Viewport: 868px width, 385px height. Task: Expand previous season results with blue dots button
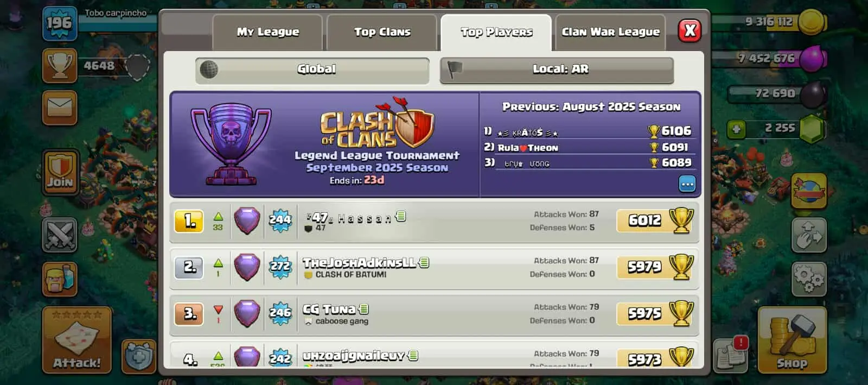point(687,184)
